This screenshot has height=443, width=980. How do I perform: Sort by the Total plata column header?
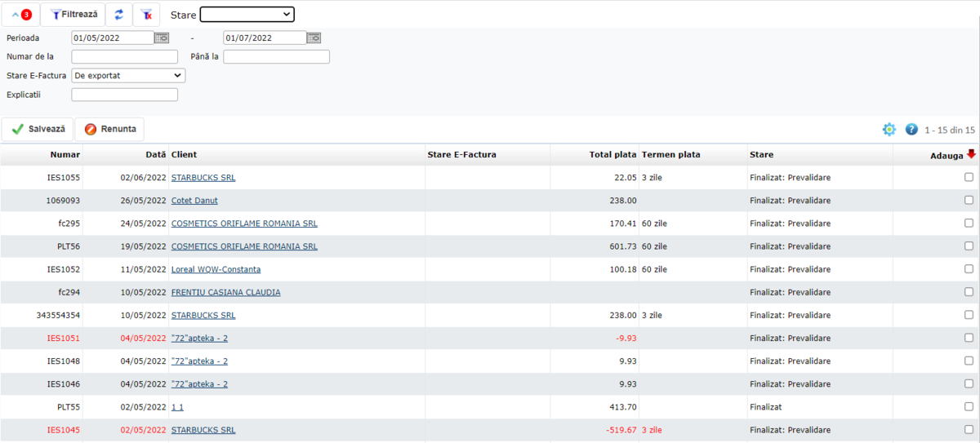coord(612,154)
